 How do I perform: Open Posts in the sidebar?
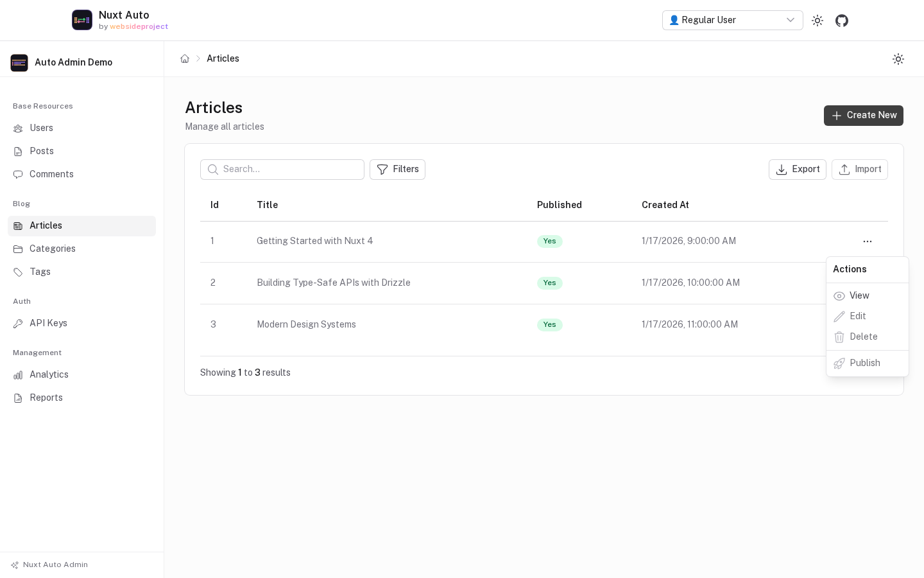click(x=81, y=152)
